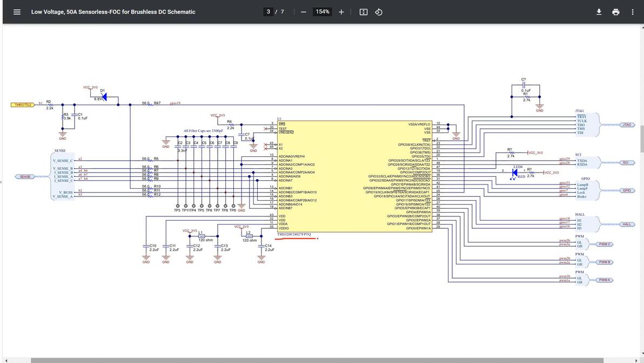Click the scroll left arrow at the bottom
This screenshot has height=363, width=644.
click(x=6, y=360)
